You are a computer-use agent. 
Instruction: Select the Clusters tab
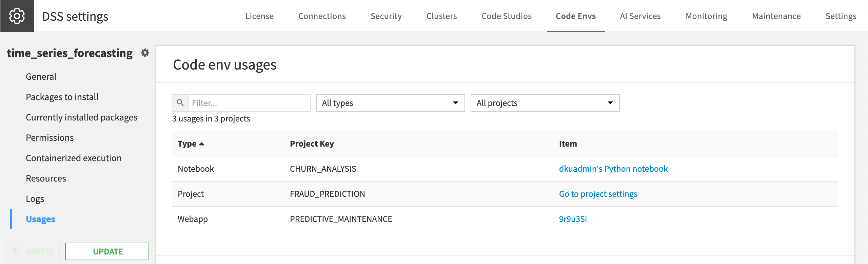click(x=441, y=16)
